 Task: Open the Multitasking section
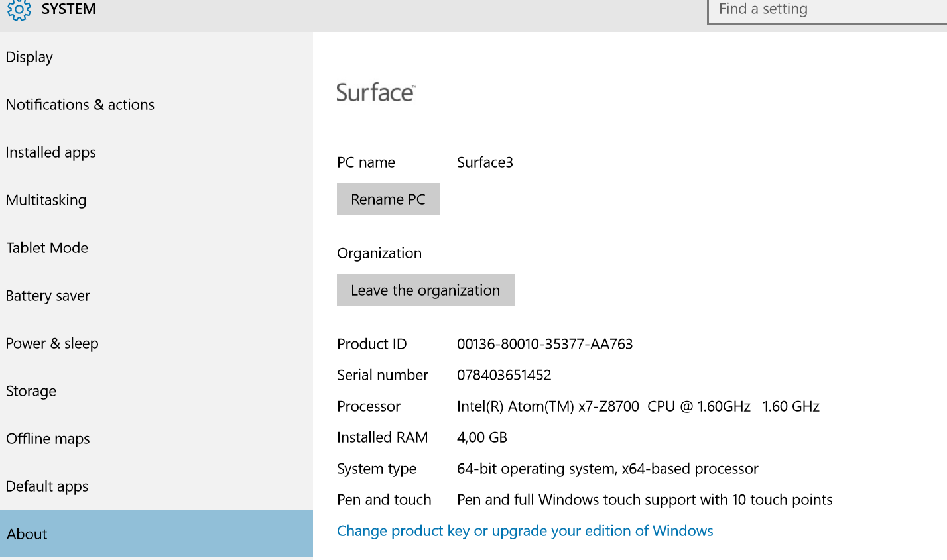pos(46,200)
